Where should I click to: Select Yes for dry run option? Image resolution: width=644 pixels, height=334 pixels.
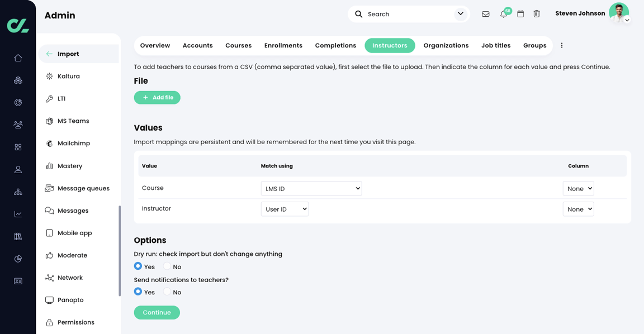pos(138,266)
